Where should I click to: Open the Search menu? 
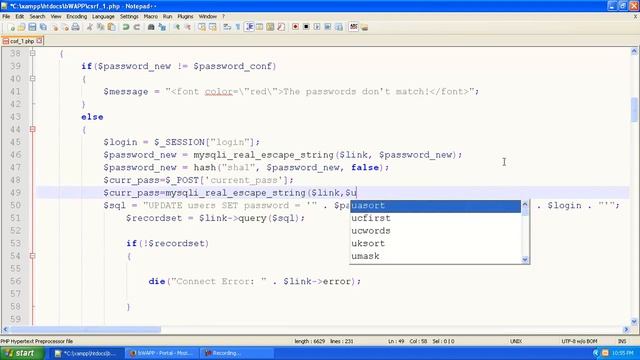(x=37, y=16)
